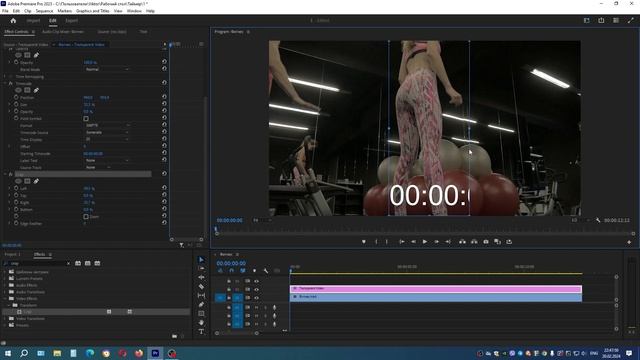
Task: Select the Rectangle tool
Action: pyautogui.click(x=201, y=313)
